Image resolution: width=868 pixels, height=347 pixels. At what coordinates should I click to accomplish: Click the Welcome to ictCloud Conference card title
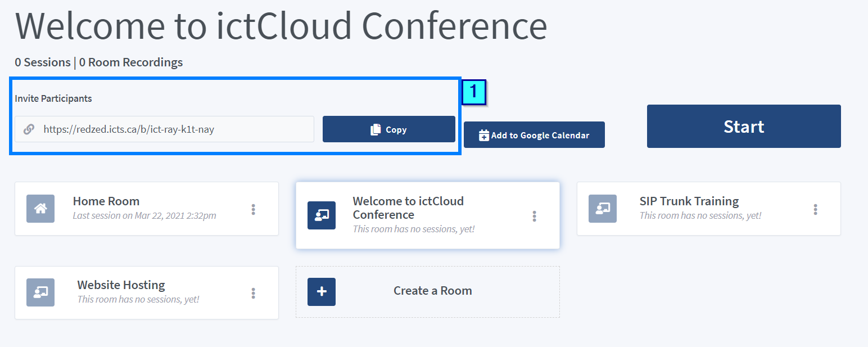click(x=408, y=208)
